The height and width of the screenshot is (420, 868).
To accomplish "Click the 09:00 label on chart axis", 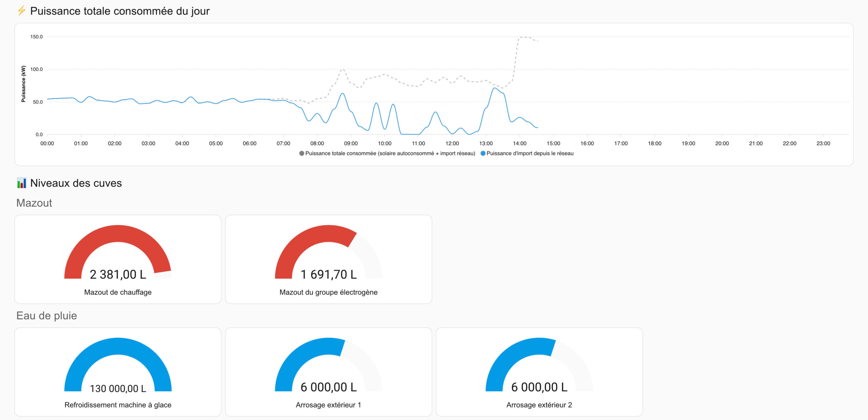I will [351, 143].
